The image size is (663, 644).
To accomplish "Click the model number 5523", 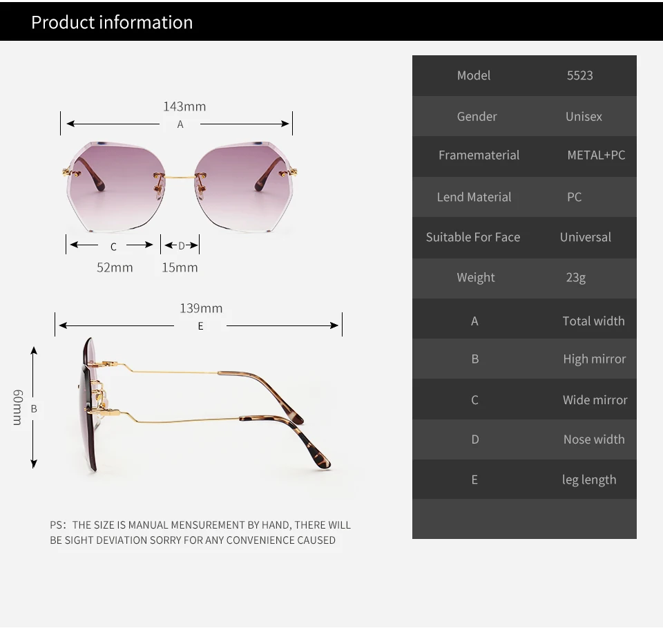I will click(x=579, y=75).
